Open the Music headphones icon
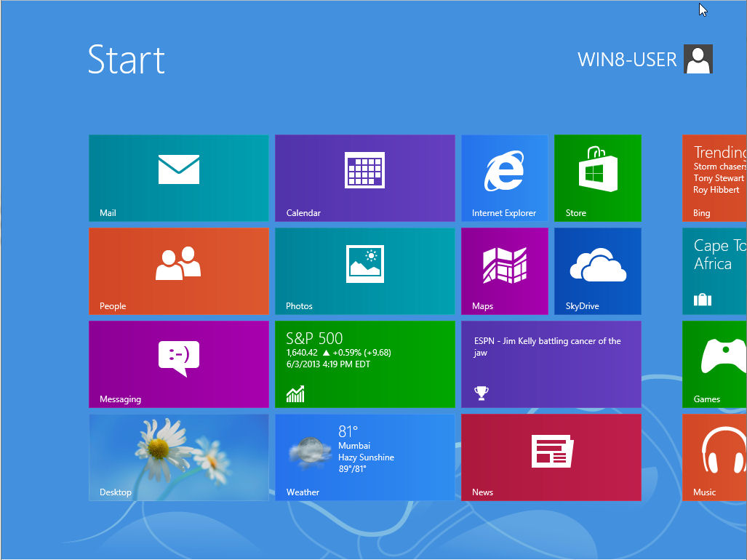This screenshot has height=560, width=747. tap(723, 450)
